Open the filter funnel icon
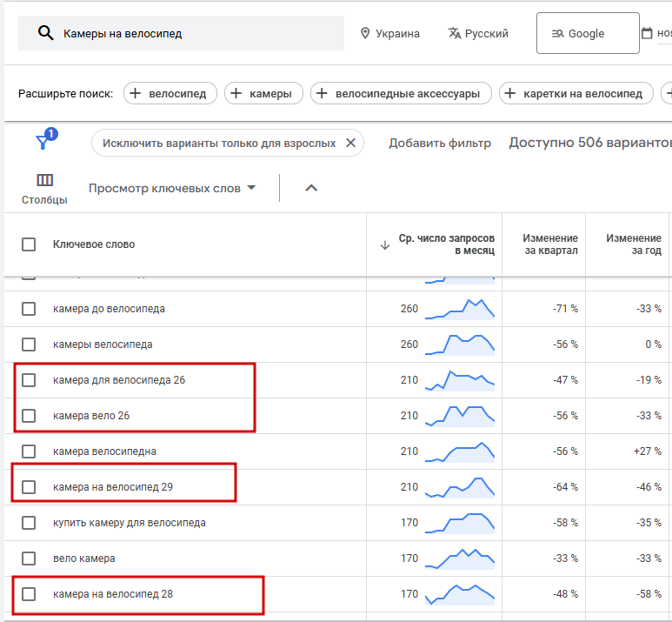 pyautogui.click(x=43, y=142)
